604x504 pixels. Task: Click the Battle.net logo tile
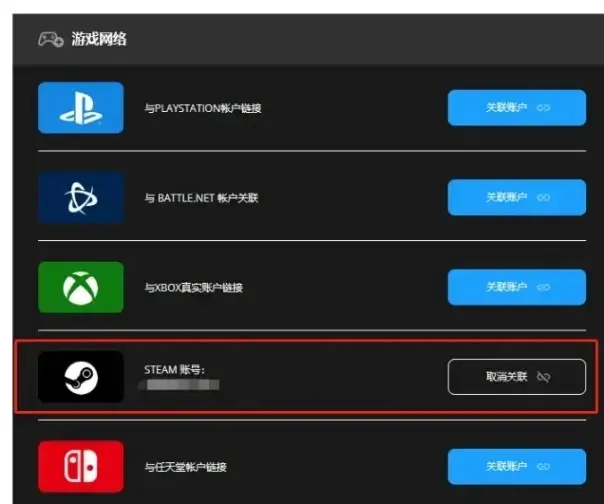coord(81,197)
